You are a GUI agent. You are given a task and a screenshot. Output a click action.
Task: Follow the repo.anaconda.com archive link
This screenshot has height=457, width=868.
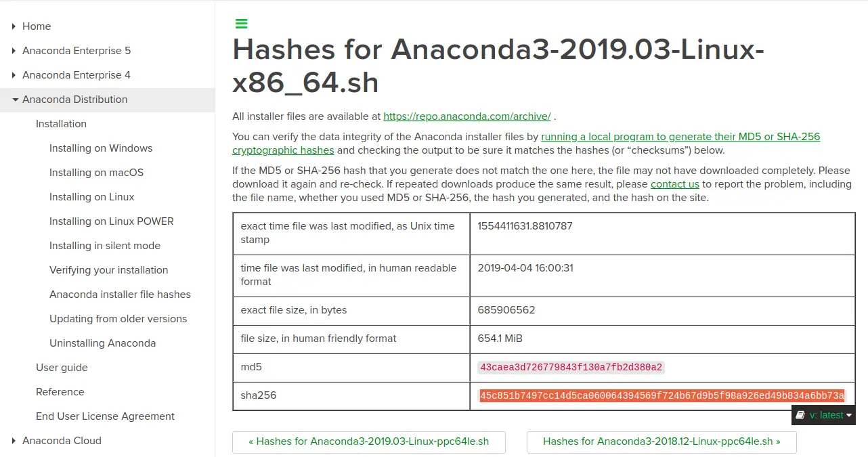pyautogui.click(x=466, y=116)
